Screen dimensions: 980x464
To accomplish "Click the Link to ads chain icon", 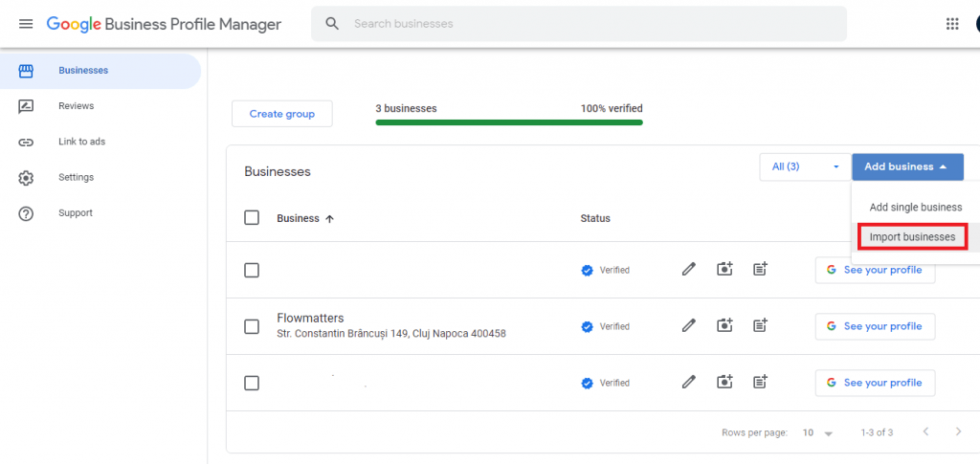I will tap(26, 142).
